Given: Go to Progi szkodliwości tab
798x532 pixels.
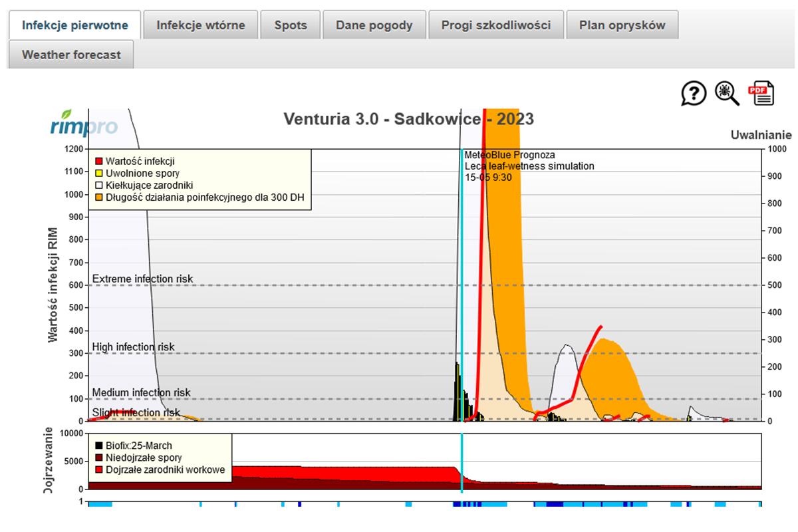Looking at the screenshot, I should (496, 25).
